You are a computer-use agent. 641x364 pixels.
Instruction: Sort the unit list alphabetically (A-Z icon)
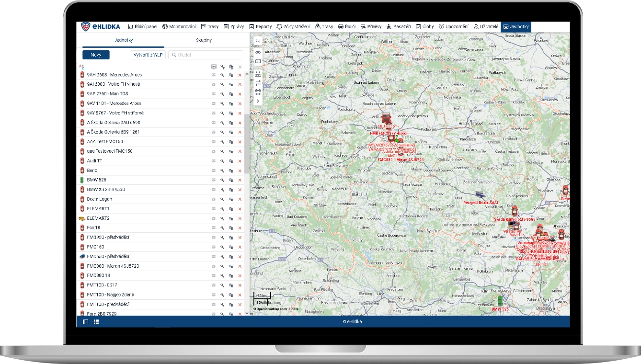point(81,67)
